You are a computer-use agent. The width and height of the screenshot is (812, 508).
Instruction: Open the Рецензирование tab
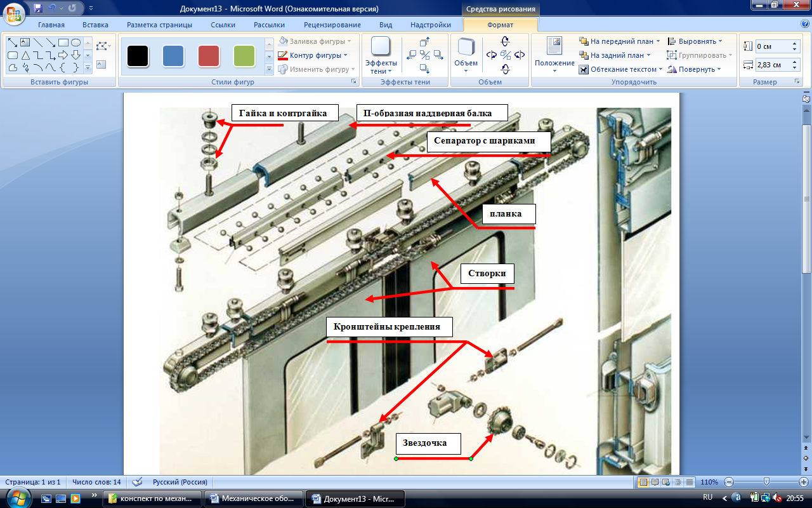[332, 25]
